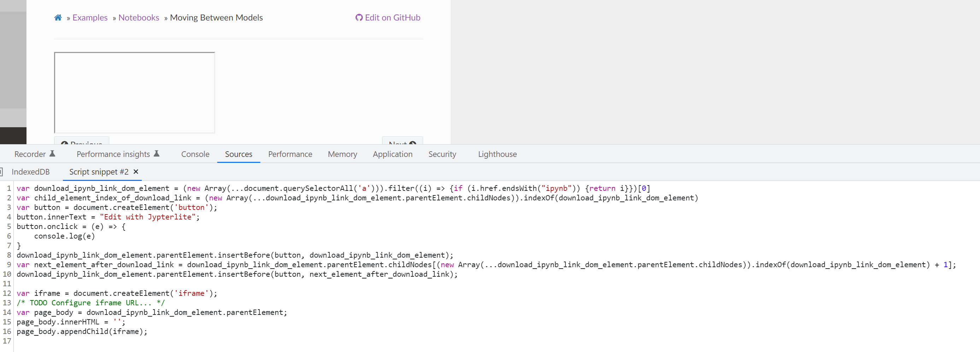
Task: Open the Examples breadcrumb link
Action: 90,18
